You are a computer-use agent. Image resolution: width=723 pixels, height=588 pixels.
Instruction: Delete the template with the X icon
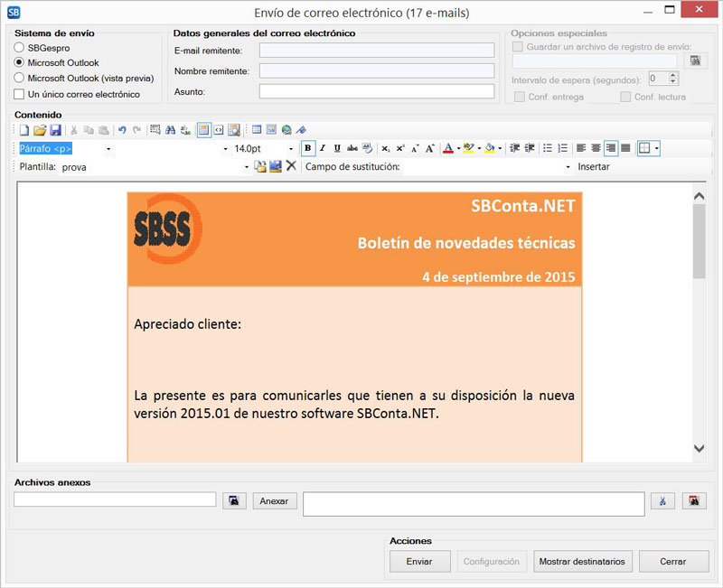click(x=291, y=166)
